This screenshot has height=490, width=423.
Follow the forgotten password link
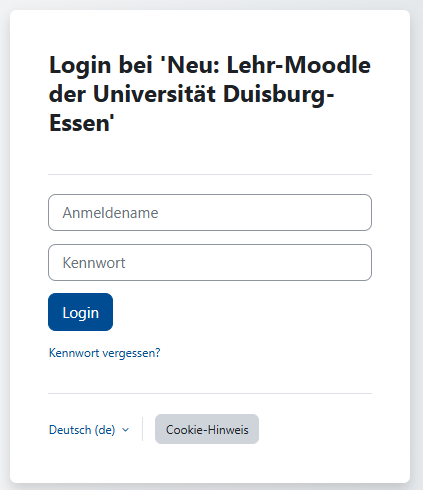coord(105,353)
